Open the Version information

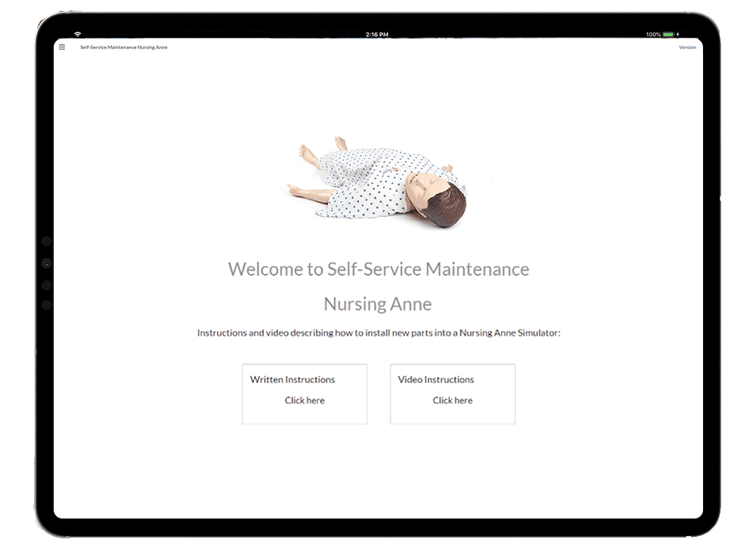click(686, 47)
